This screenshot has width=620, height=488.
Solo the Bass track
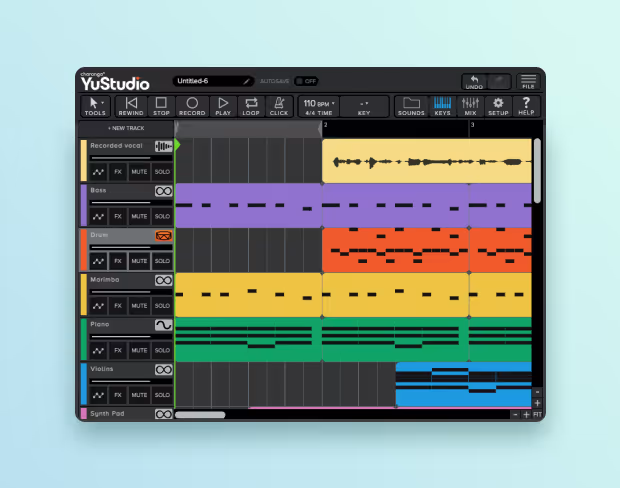tap(162, 216)
